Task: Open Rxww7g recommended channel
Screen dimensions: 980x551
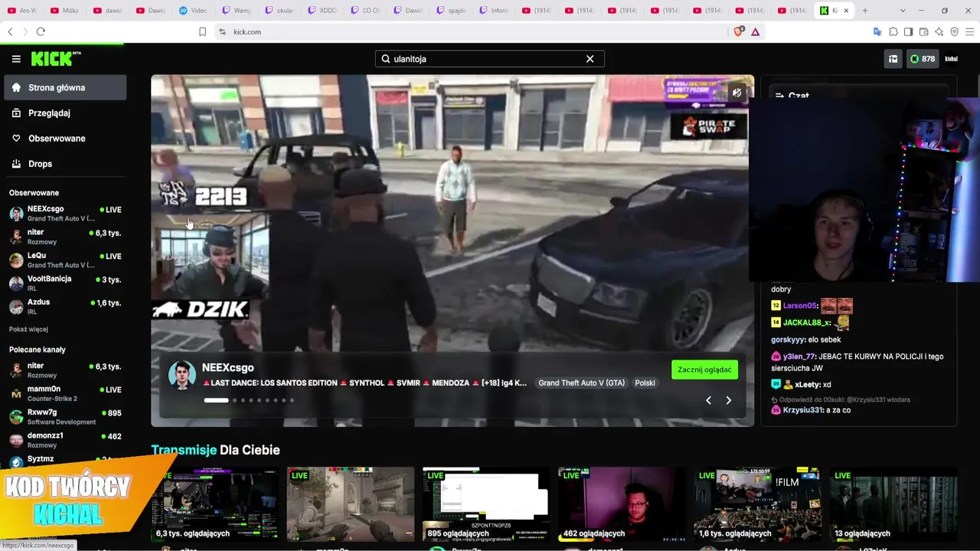Action: [x=65, y=417]
